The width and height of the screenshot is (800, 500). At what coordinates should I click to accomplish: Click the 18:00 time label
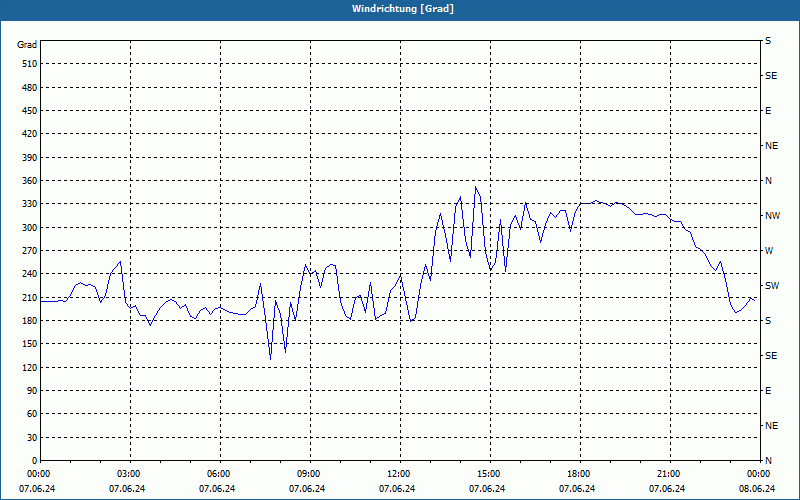coord(579,473)
